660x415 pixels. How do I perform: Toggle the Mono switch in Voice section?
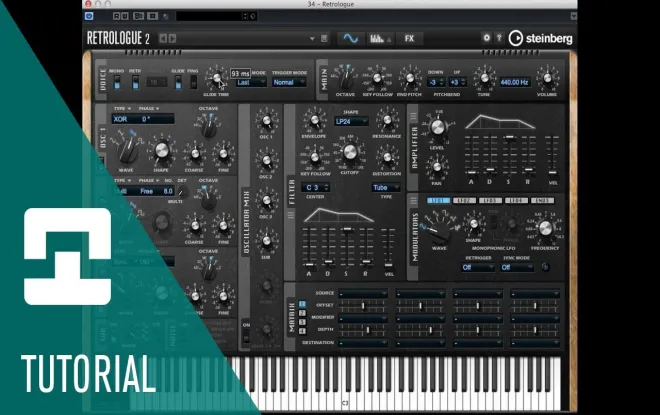pyautogui.click(x=117, y=82)
